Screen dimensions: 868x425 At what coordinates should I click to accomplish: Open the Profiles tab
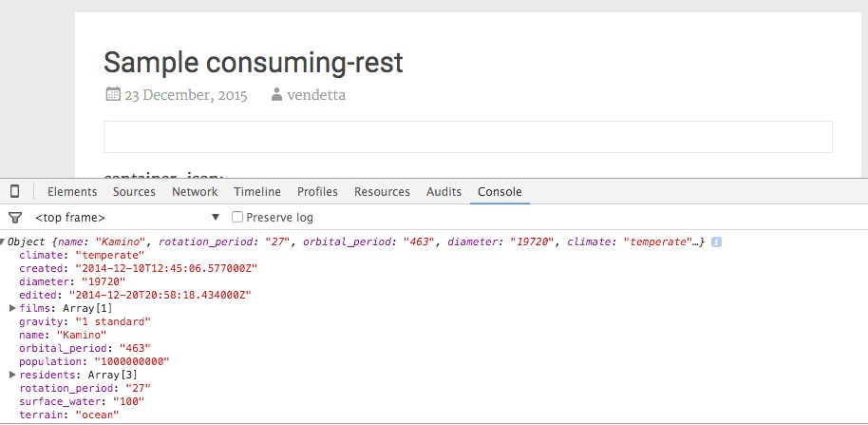[317, 191]
